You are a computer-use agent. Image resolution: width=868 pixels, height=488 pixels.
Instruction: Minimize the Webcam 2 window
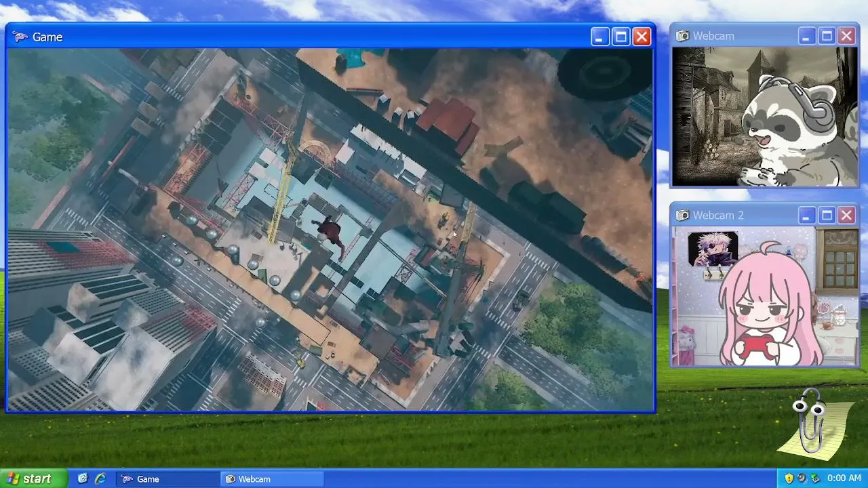point(806,216)
